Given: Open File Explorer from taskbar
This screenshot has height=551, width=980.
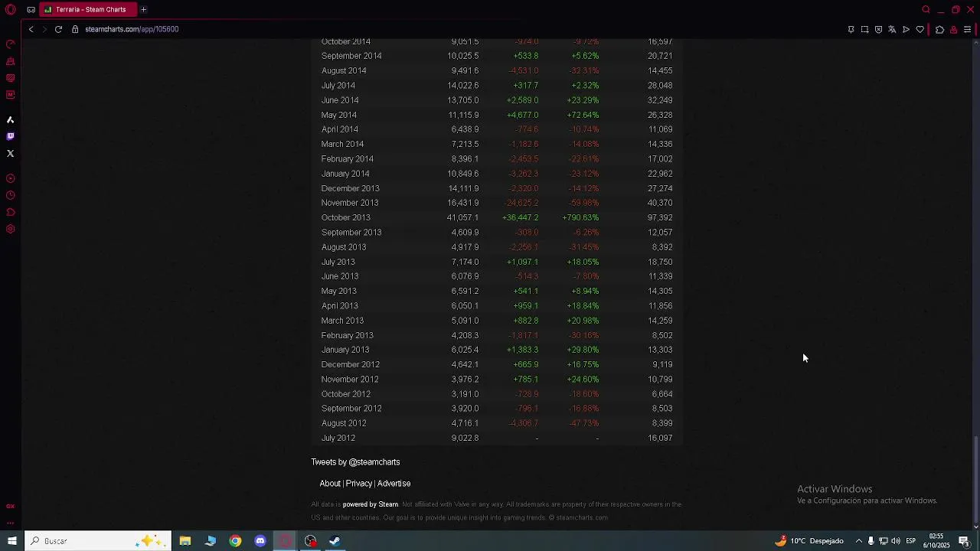Looking at the screenshot, I should (185, 541).
